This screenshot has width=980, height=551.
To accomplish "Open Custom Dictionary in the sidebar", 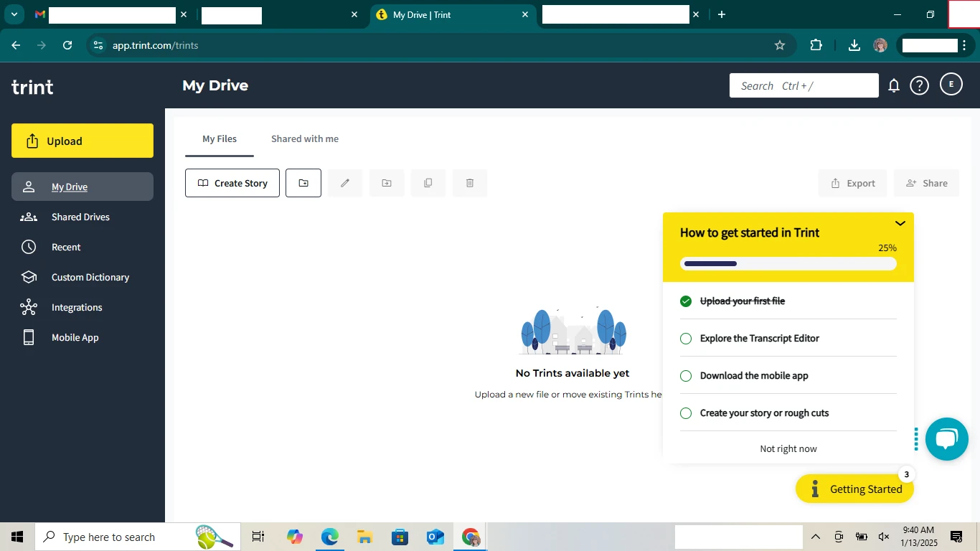I will click(83, 277).
